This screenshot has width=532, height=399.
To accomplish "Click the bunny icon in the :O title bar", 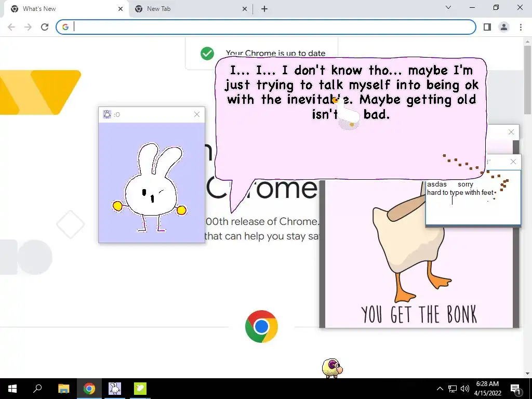I will tap(107, 114).
